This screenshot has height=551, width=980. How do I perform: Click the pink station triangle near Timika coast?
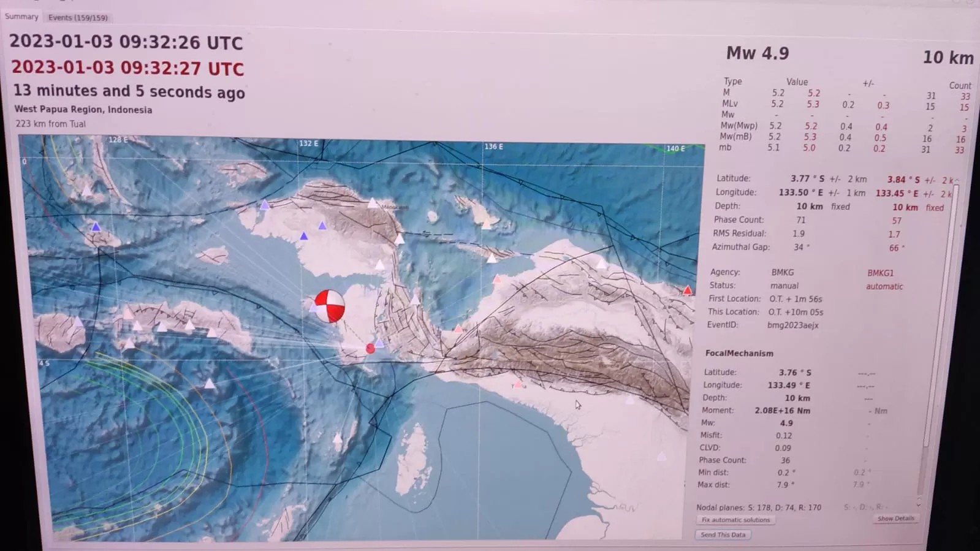(518, 384)
